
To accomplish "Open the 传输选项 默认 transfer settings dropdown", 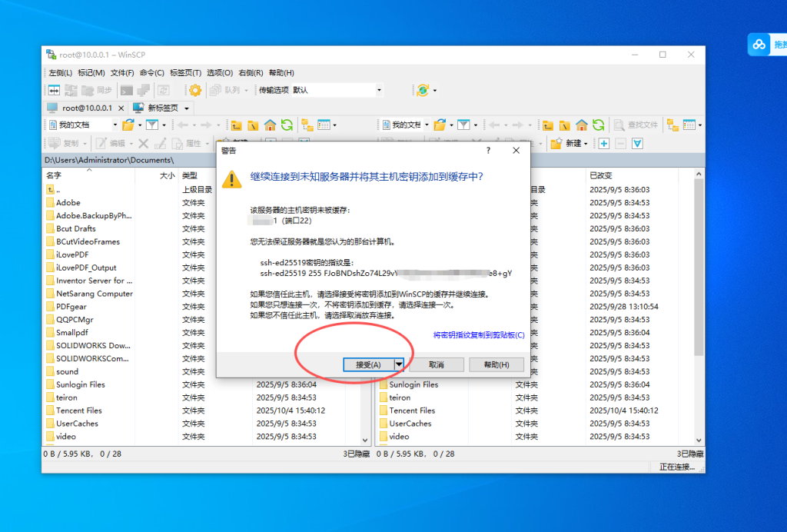I will pyautogui.click(x=379, y=89).
